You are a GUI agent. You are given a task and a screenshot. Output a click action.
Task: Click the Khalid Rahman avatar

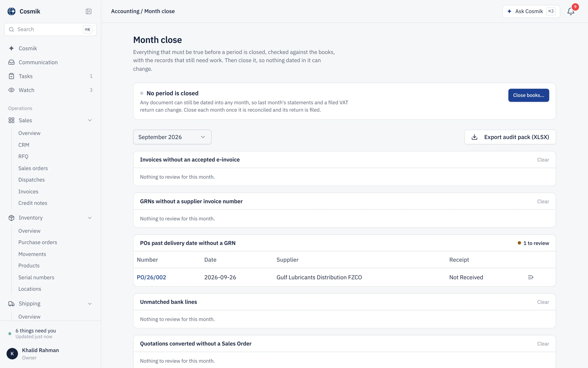coord(12,354)
